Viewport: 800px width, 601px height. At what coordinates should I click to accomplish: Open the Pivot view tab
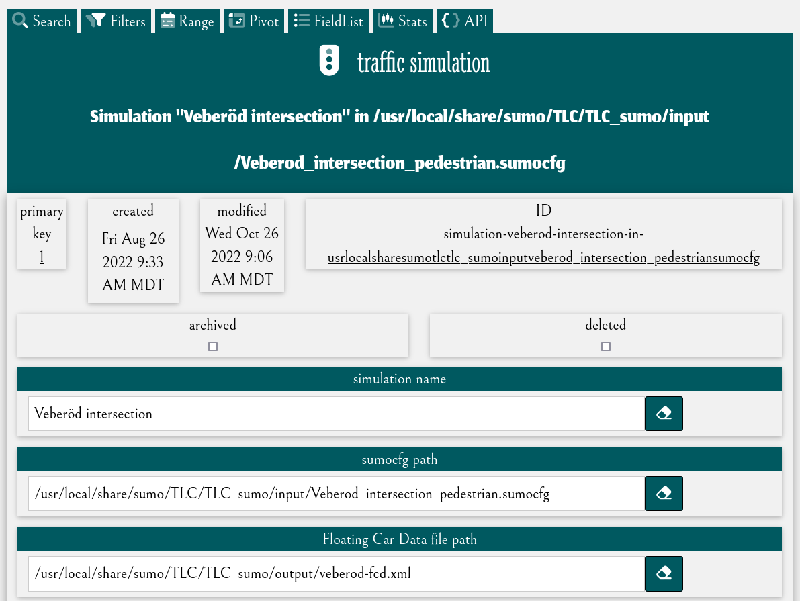(x=254, y=21)
